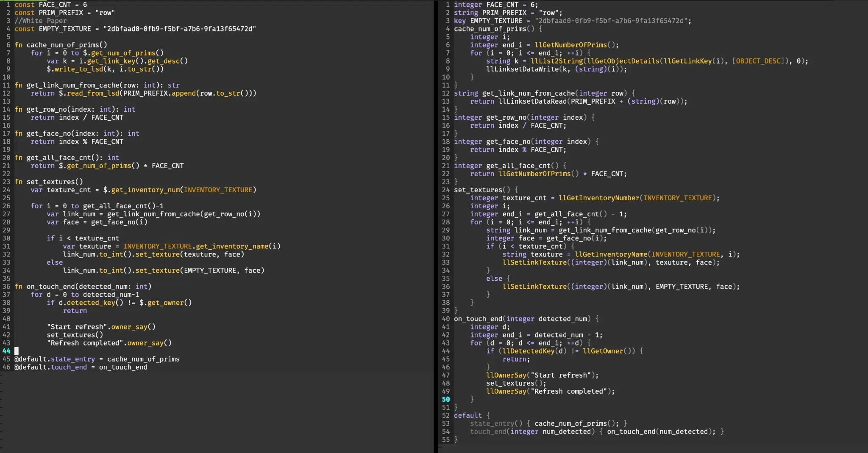Click '@default.touch_end' line in the left pane
The image size is (868, 453).
(x=81, y=367)
